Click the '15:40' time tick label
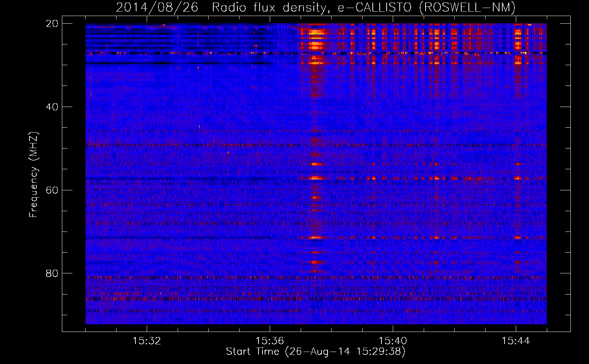 [393, 341]
